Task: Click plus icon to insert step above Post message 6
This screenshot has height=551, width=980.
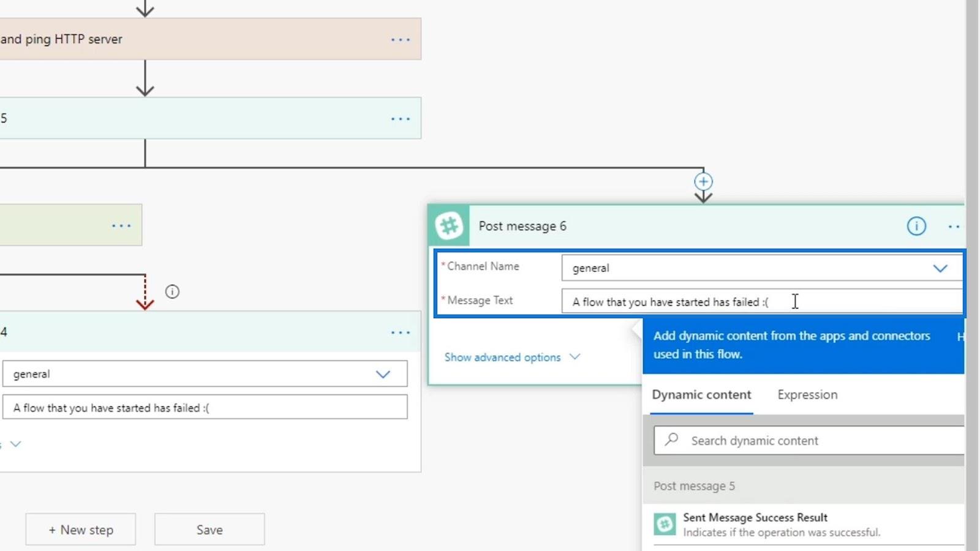Action: 703,182
